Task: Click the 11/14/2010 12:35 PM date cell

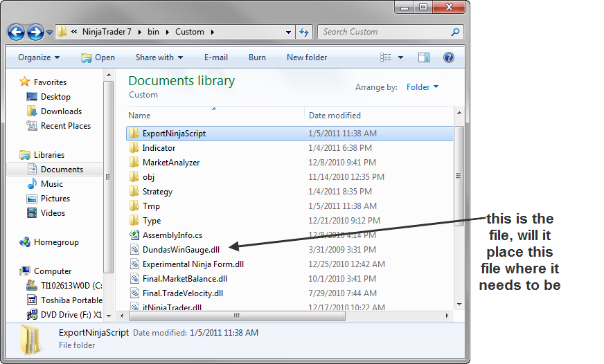Action: 346,177
